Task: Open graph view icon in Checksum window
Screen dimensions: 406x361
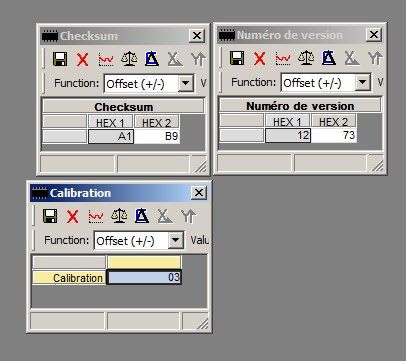Action: pos(106,60)
